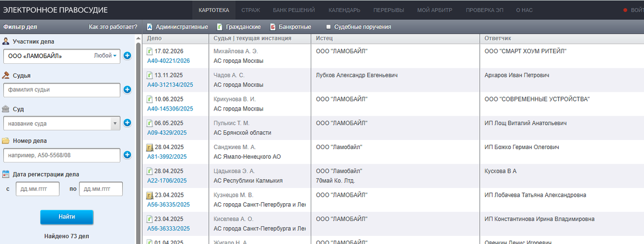Image resolution: width=644 pixels, height=244 pixels.
Task: Focus the registration date to field
Action: pyautogui.click(x=101, y=189)
